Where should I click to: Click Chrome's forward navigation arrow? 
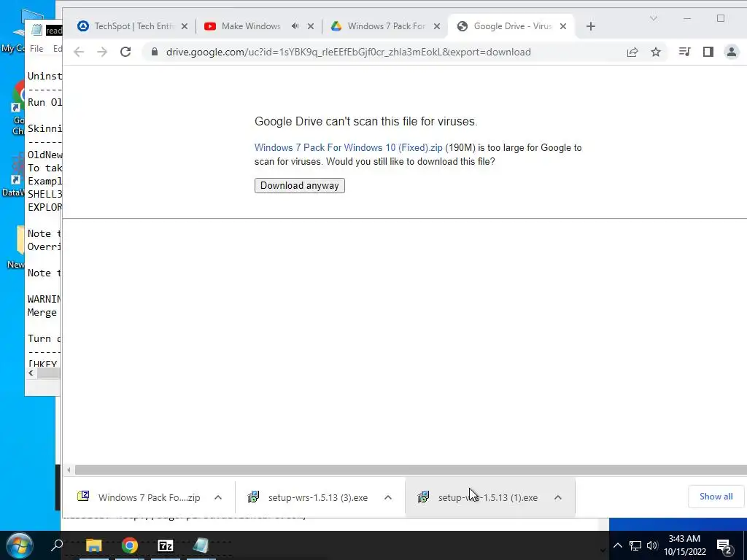coord(102,52)
